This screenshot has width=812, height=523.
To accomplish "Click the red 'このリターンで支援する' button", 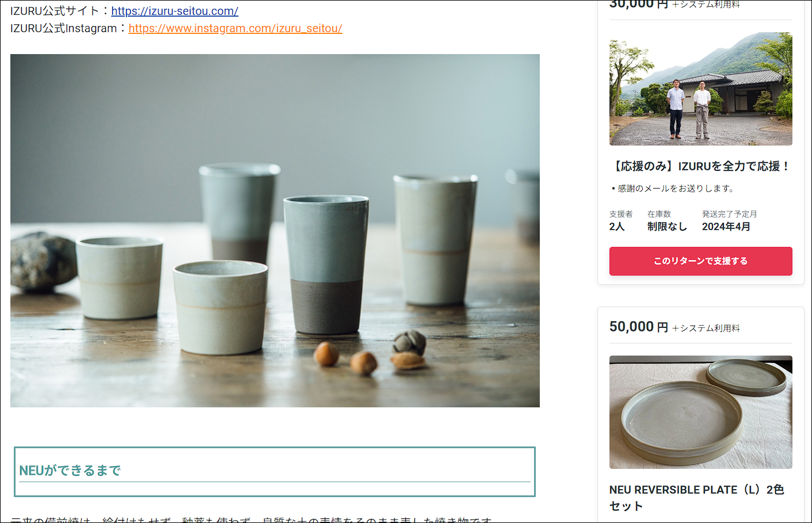I will click(x=701, y=261).
